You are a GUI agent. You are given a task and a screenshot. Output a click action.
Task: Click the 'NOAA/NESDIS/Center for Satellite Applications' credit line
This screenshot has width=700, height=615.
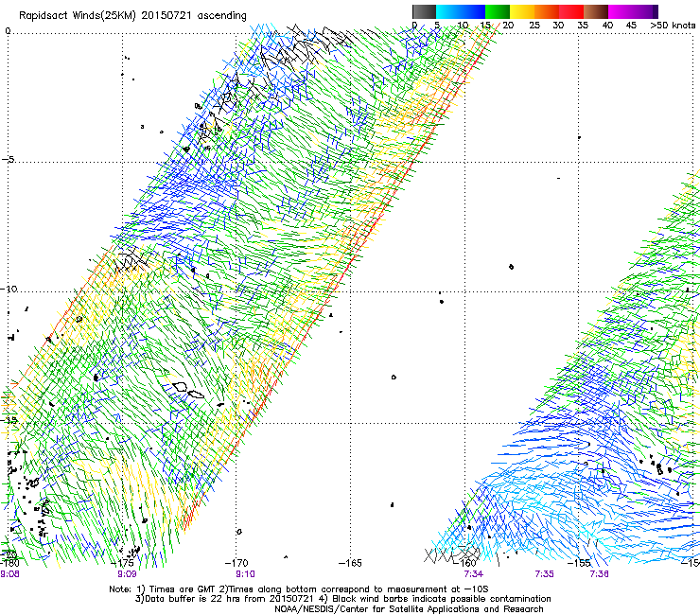click(x=409, y=609)
